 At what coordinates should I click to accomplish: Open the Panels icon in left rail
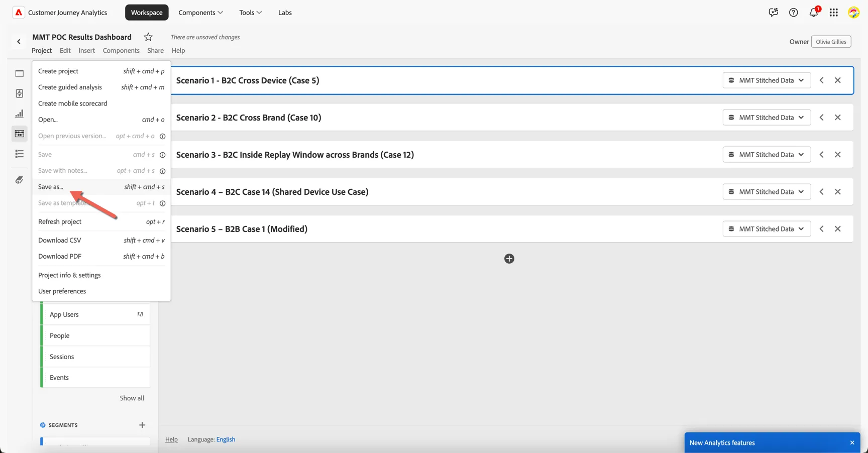pyautogui.click(x=20, y=73)
